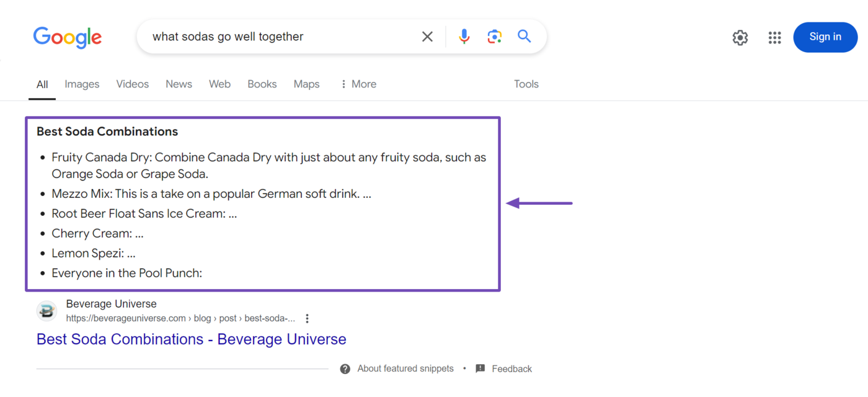Screen dimensions: 868x397
Task: Open the Google apps grid icon
Action: [774, 37]
